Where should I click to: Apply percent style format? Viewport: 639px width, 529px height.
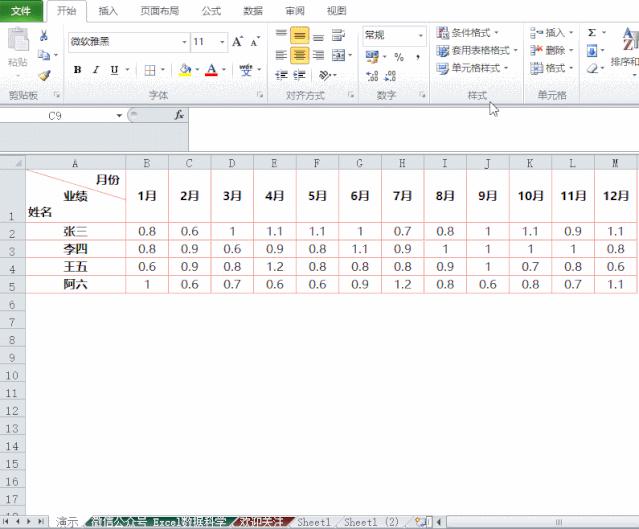tap(399, 57)
